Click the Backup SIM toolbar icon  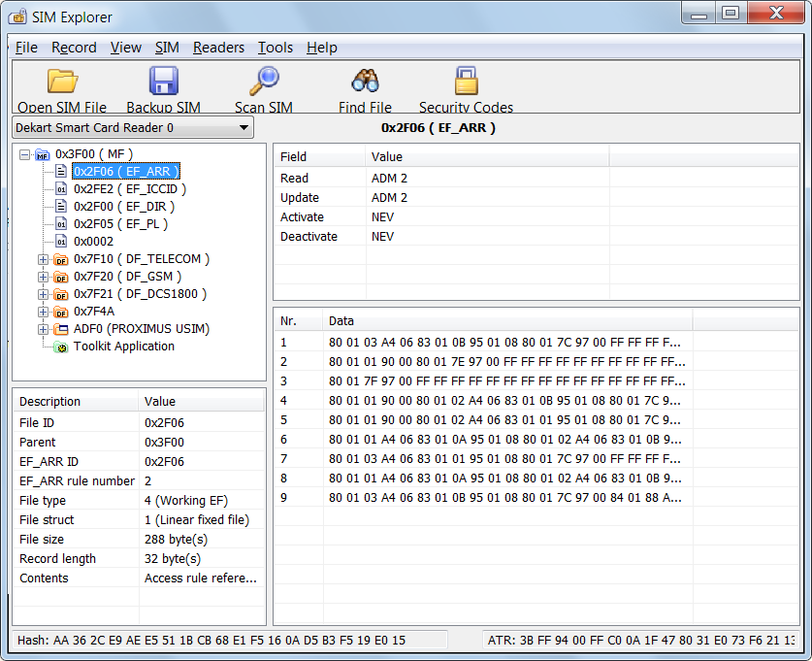coord(163,80)
